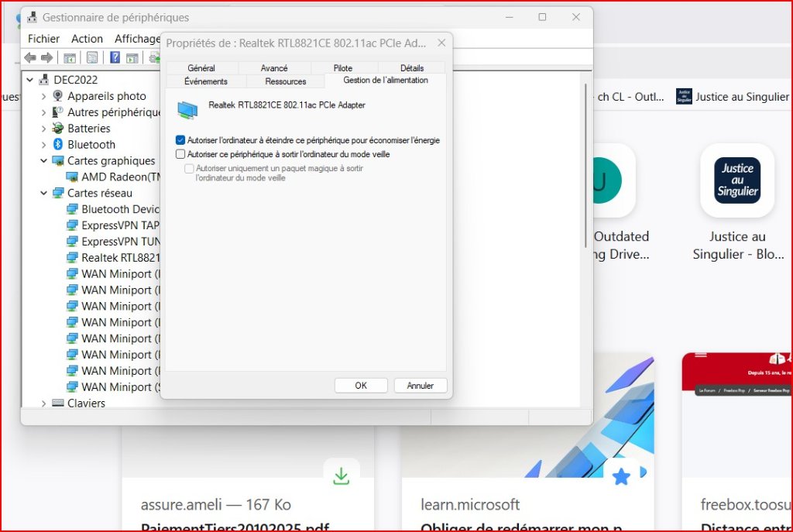Viewport: 793px width, 532px height.
Task: Switch to the Pilote tab
Action: coord(342,68)
